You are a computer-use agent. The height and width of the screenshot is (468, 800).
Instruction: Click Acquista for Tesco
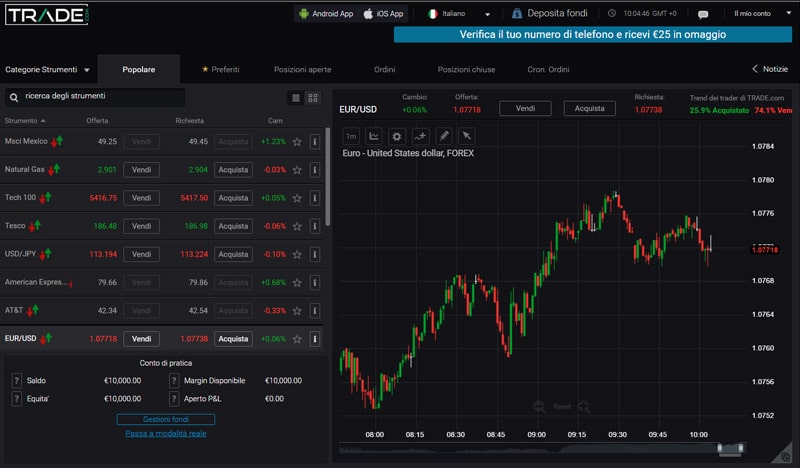pos(233,226)
